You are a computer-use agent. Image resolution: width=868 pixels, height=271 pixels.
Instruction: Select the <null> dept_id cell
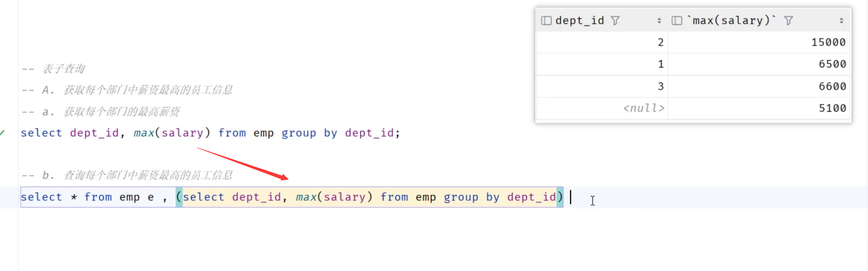click(643, 108)
